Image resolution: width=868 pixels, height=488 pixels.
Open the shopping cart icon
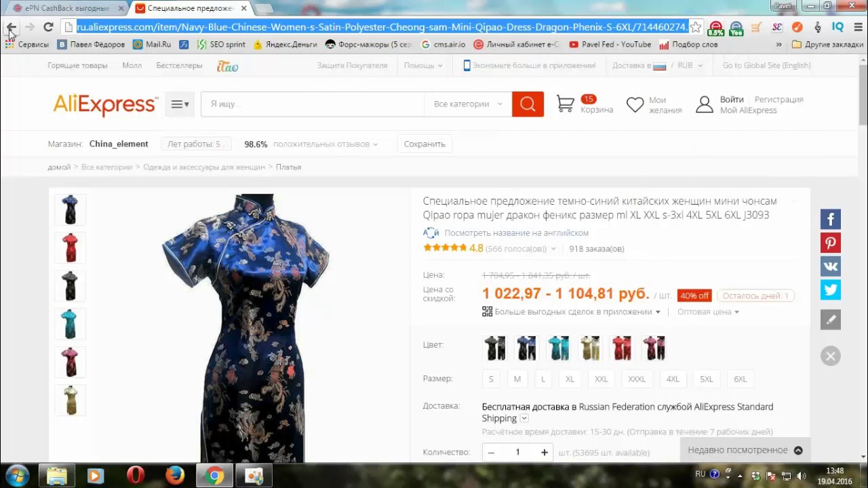(x=566, y=104)
